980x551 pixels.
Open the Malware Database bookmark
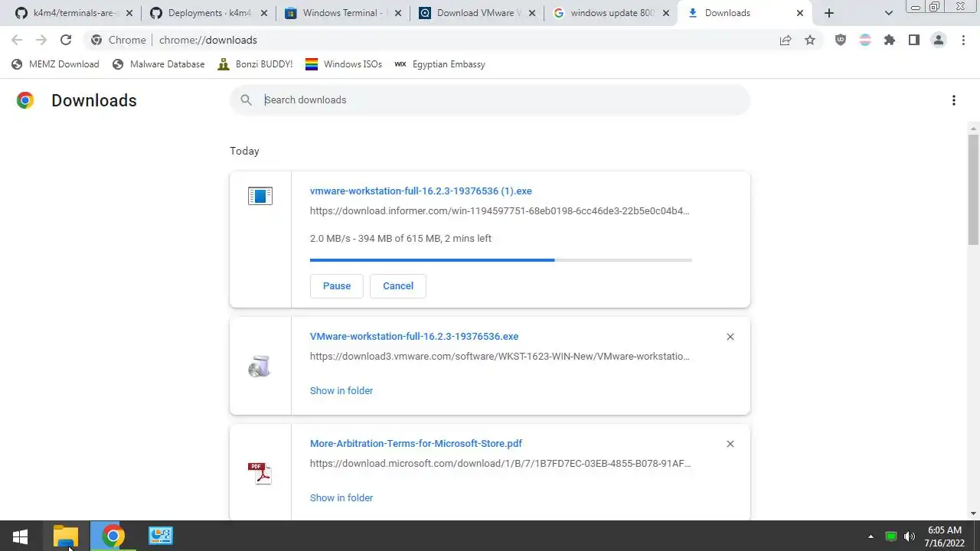[x=158, y=64]
